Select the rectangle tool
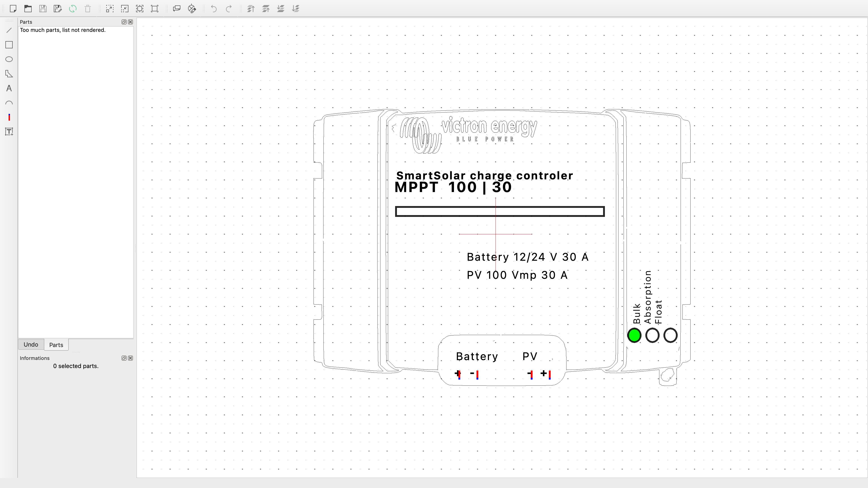This screenshot has height=488, width=868. [x=9, y=45]
